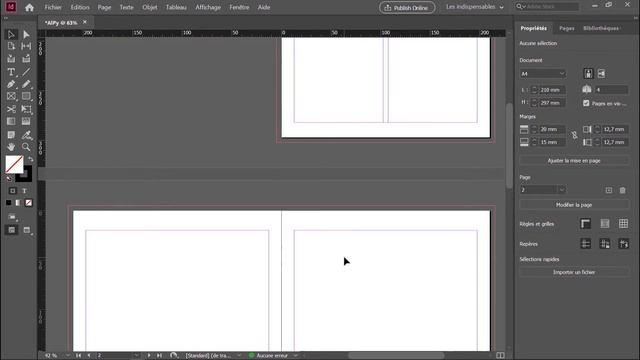The width and height of the screenshot is (640, 360).
Task: Open the Tableau menu
Action: pyautogui.click(x=176, y=7)
